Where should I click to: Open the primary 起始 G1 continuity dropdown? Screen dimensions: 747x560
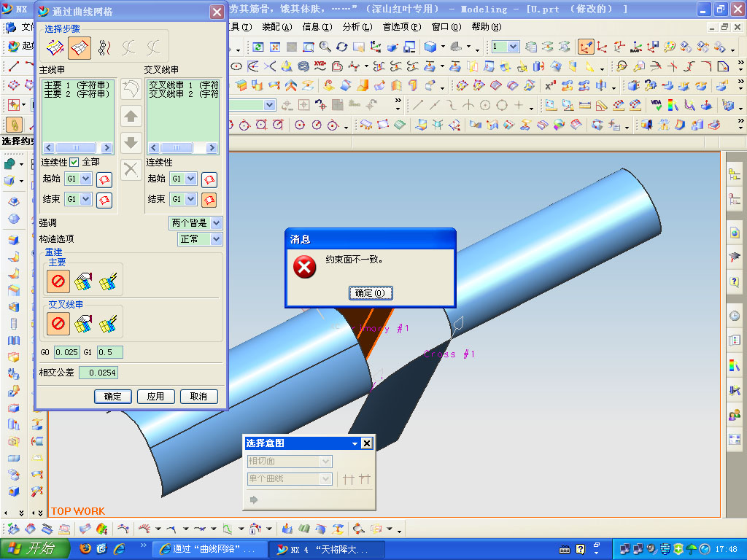[x=86, y=179]
